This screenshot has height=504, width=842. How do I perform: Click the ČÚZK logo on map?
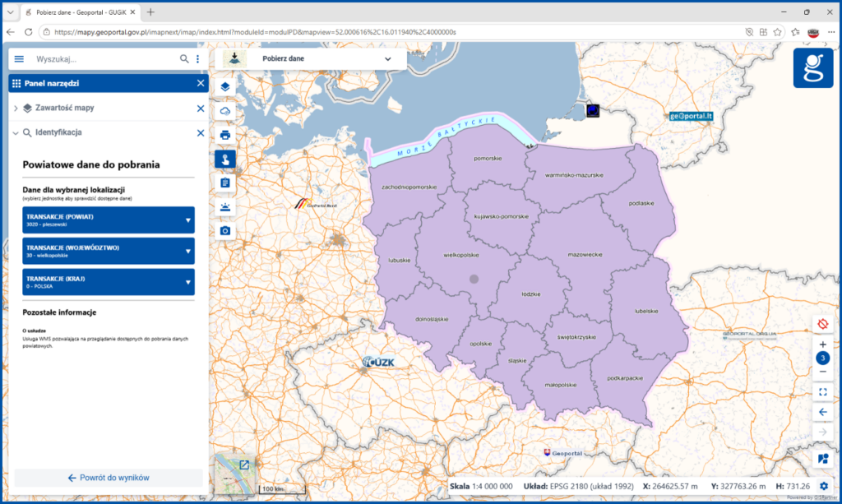(x=378, y=363)
